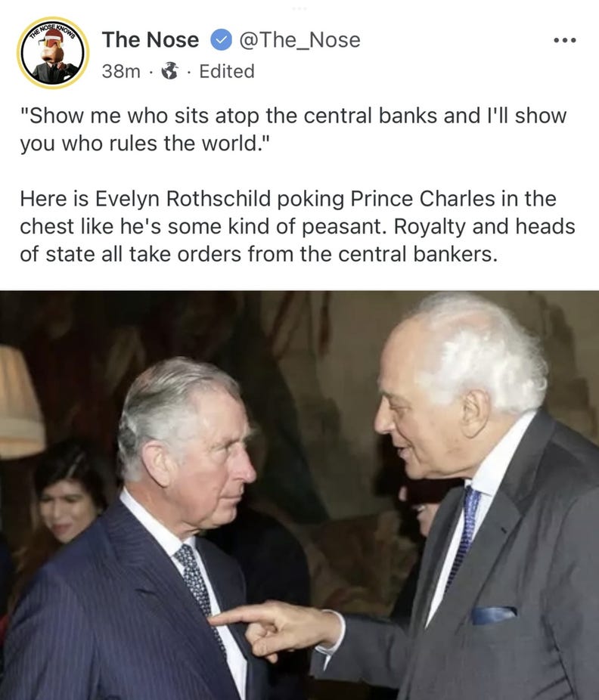Open The Nose profile avatar

click(53, 53)
